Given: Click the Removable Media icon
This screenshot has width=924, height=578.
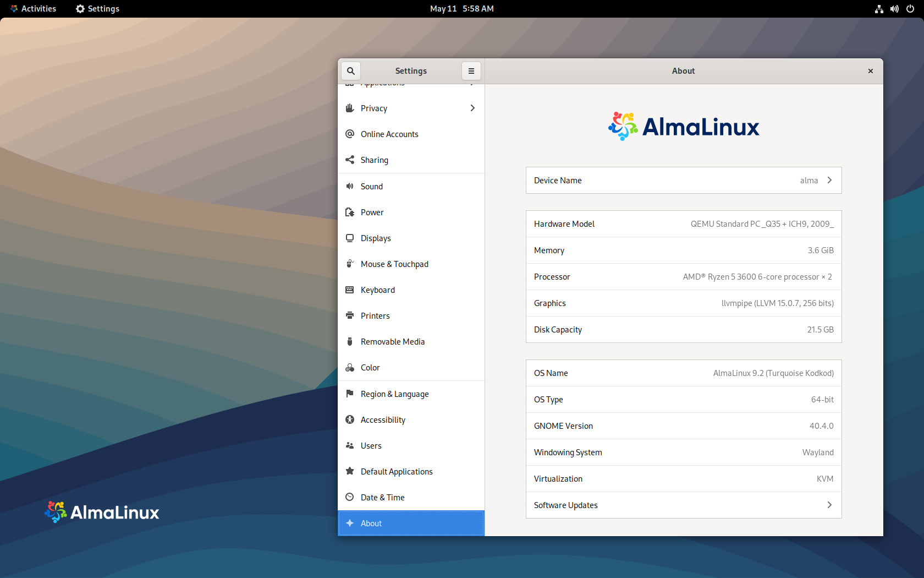Looking at the screenshot, I should [350, 341].
